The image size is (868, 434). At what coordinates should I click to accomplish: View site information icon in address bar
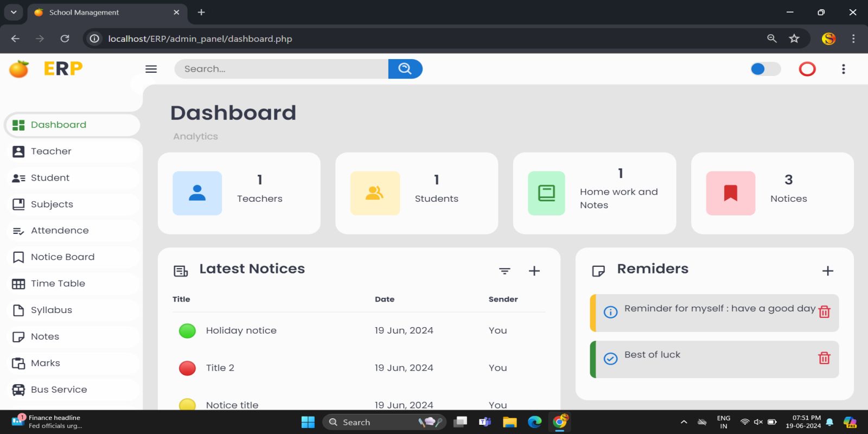click(x=94, y=39)
